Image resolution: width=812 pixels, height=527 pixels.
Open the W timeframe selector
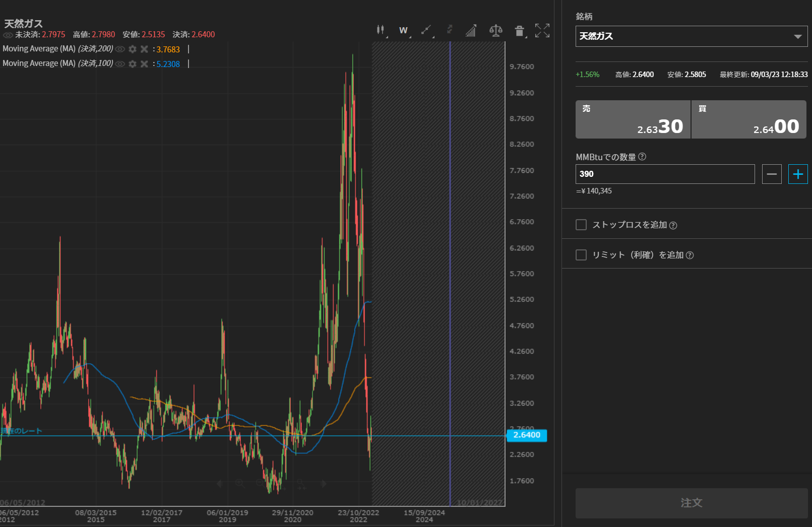(x=403, y=30)
